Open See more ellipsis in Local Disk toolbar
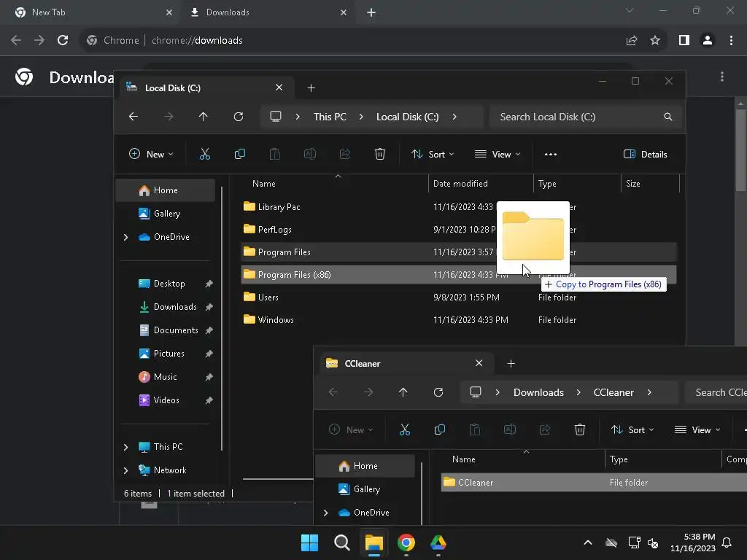Image resolution: width=747 pixels, height=560 pixels. pyautogui.click(x=551, y=155)
